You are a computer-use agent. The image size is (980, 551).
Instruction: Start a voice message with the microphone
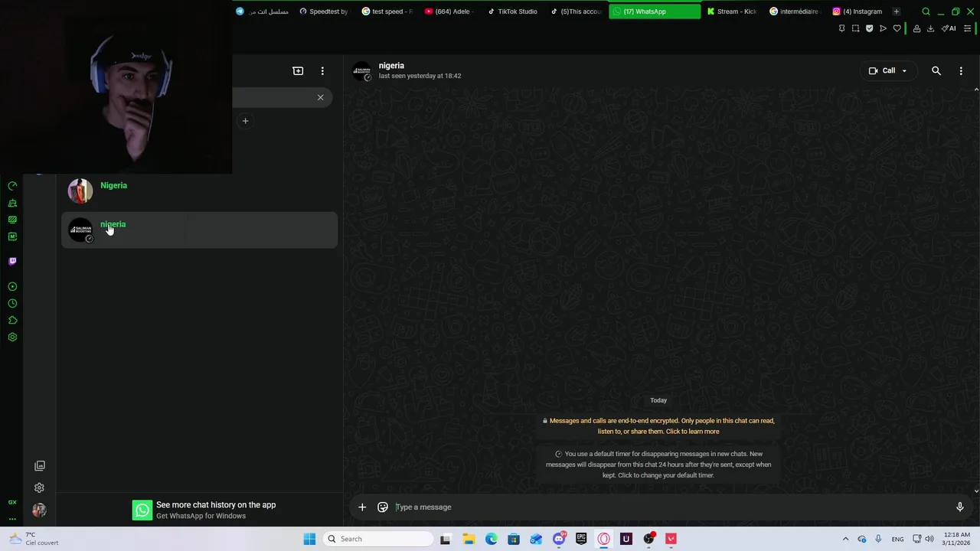point(959,507)
